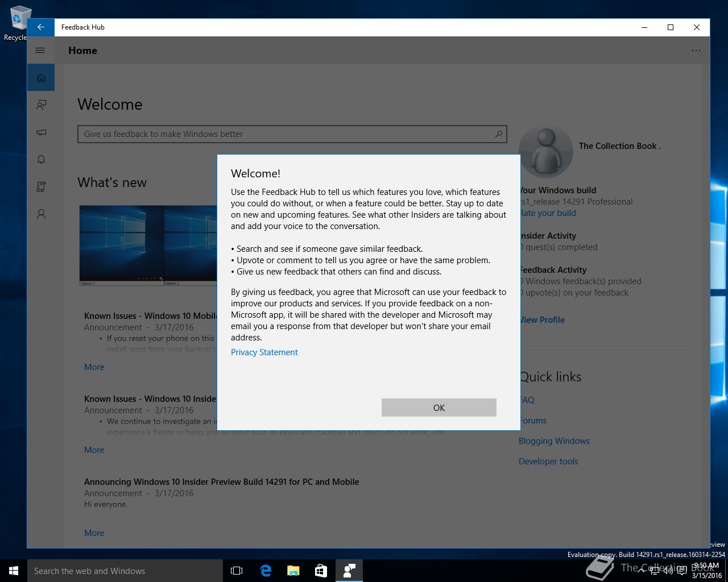Click the search magnifier icon

[x=499, y=134]
